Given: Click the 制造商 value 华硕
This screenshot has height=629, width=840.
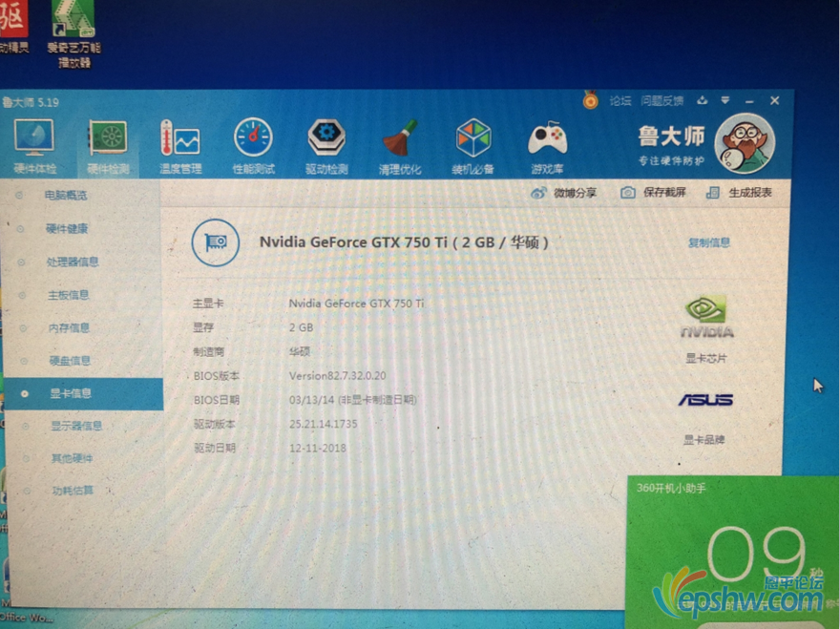Looking at the screenshot, I should tap(300, 351).
